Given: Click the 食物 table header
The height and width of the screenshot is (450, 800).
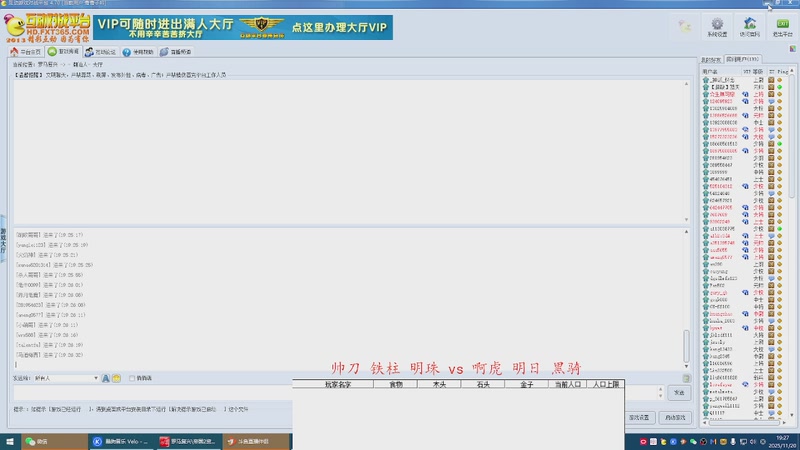Looking at the screenshot, I should click(x=396, y=384).
